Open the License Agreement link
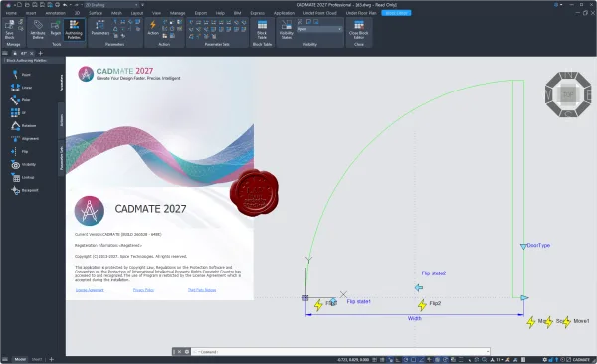This screenshot has height=364, width=597. coord(90,290)
